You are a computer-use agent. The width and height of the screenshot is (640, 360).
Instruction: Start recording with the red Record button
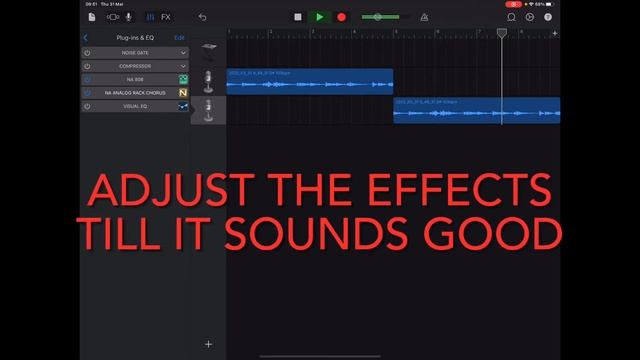[342, 17]
